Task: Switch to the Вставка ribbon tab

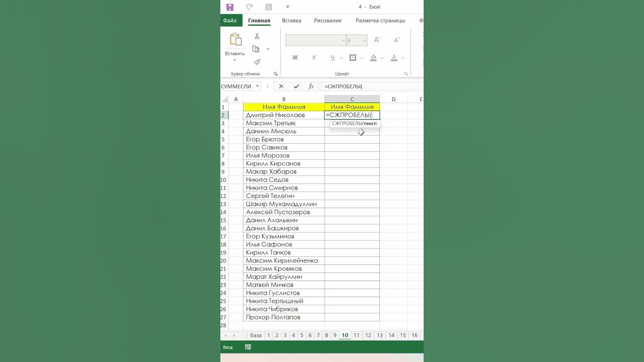Action: 291,21
